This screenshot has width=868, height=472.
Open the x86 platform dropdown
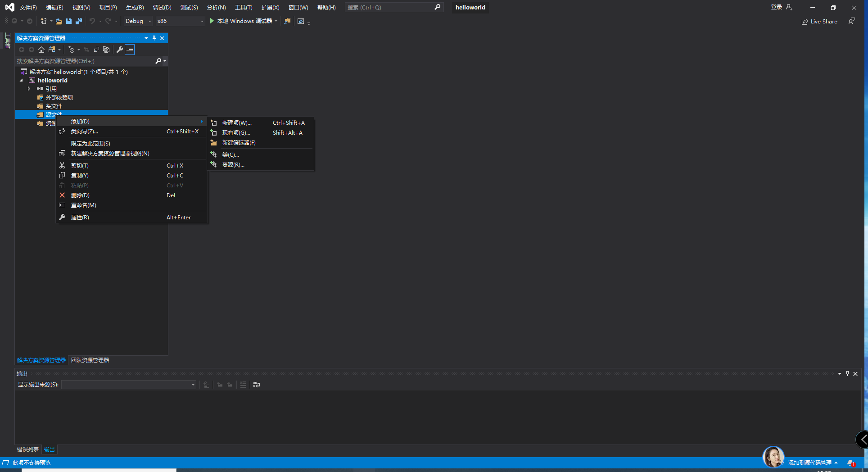coord(180,21)
